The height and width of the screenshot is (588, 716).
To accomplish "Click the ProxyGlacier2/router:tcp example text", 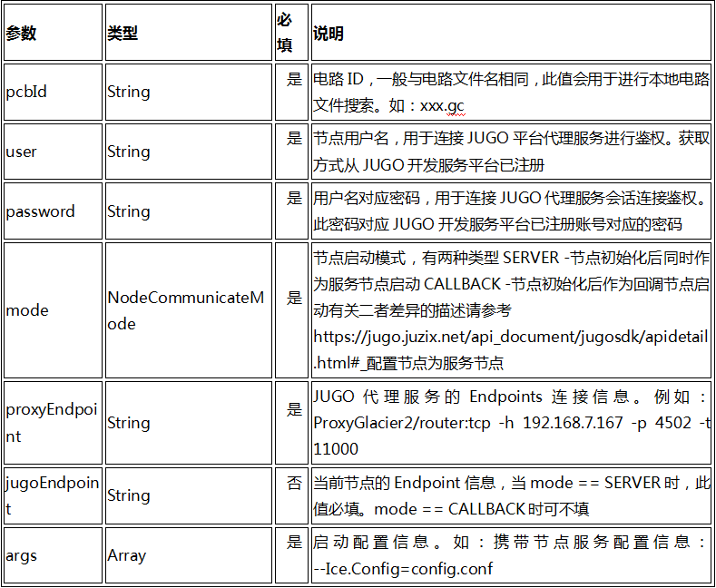I will 402,423.
